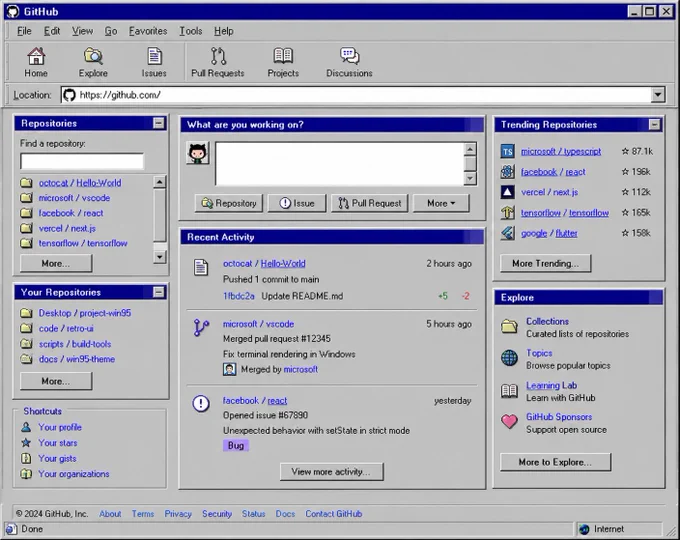Click the React atom icon in Trending

tap(507, 172)
